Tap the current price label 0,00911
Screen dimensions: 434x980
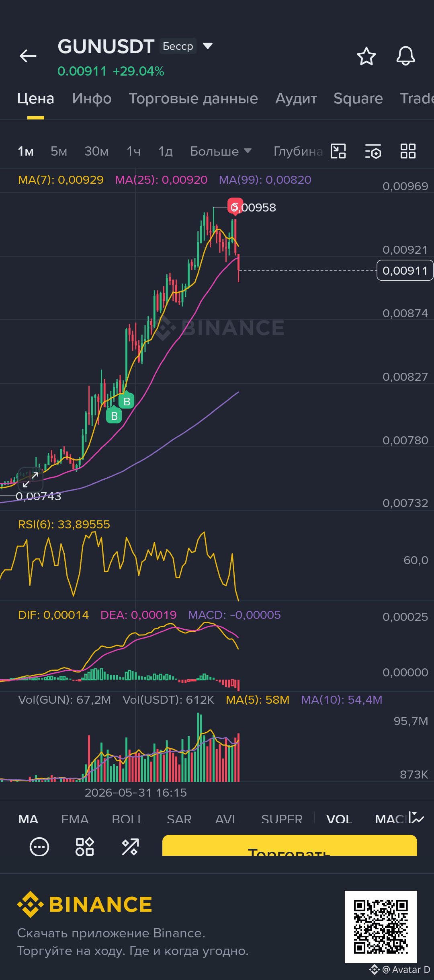coord(405,270)
